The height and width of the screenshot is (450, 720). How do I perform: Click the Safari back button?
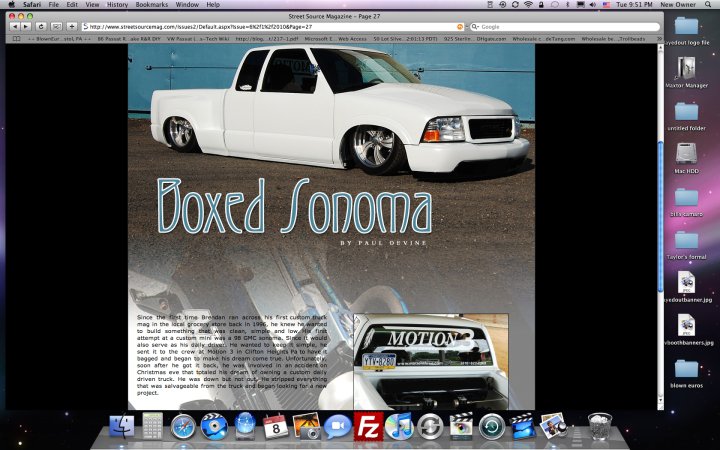14,26
